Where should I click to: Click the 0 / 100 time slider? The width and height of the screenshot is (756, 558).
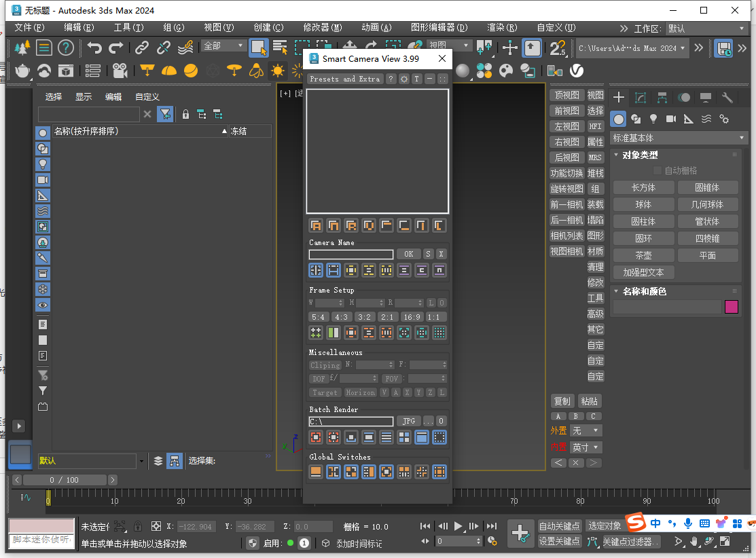[x=64, y=480]
